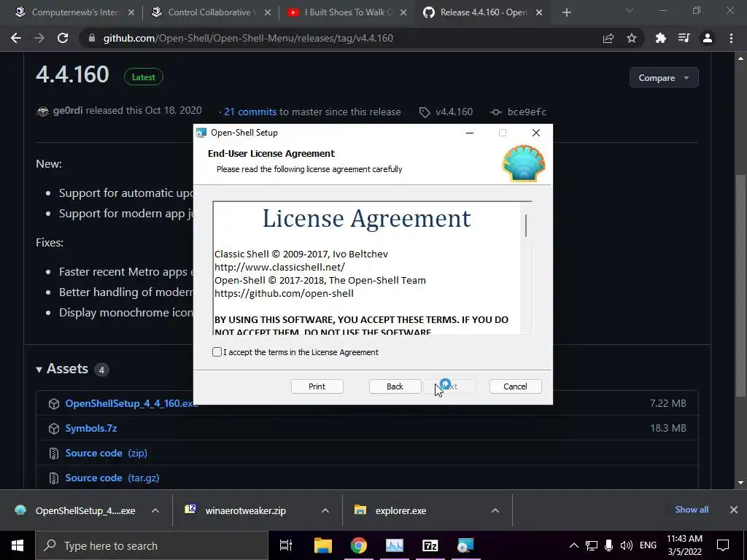
Task: Click the share this page icon
Action: coord(608,39)
